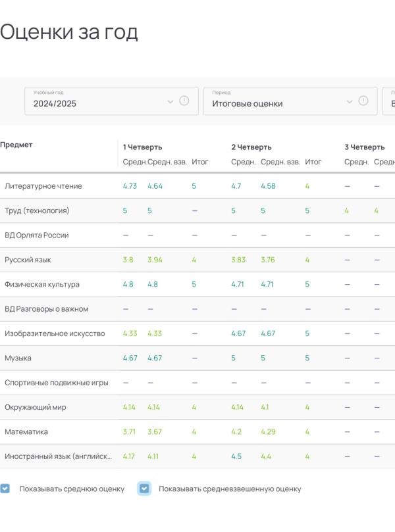
Task: Select the Музыка subject row
Action: click(x=197, y=358)
